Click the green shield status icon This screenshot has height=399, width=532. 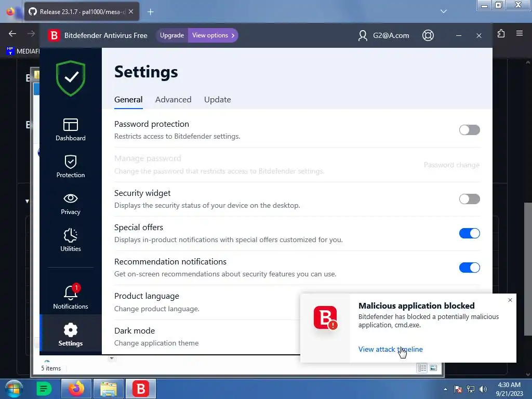(x=71, y=78)
